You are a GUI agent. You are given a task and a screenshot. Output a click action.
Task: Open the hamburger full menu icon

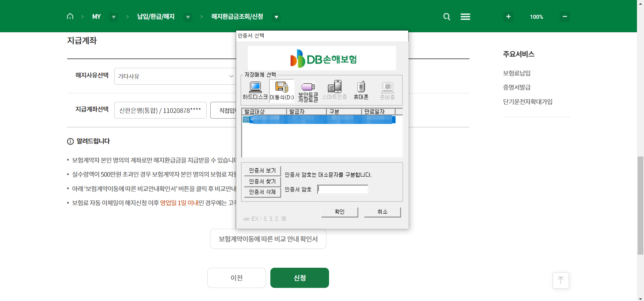coord(465,16)
